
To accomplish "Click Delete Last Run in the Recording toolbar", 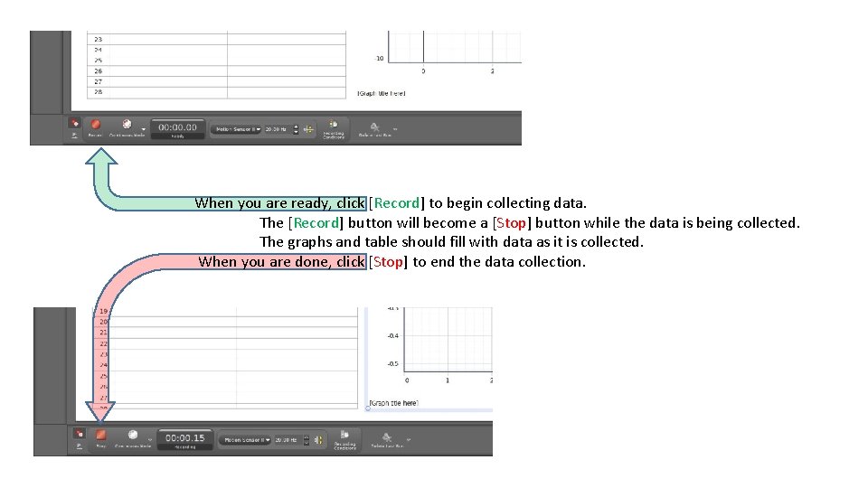I will pyautogui.click(x=387, y=440).
